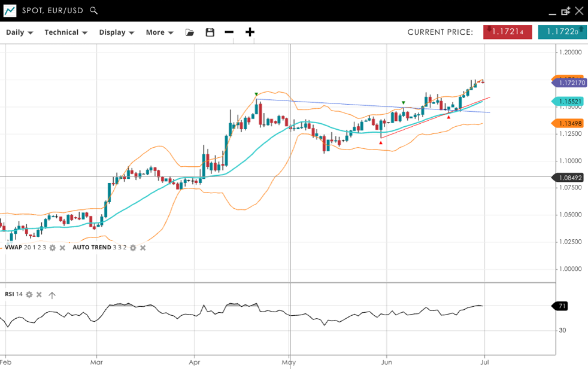Pop out the chart window
The height and width of the screenshot is (369, 588).
click(x=566, y=11)
